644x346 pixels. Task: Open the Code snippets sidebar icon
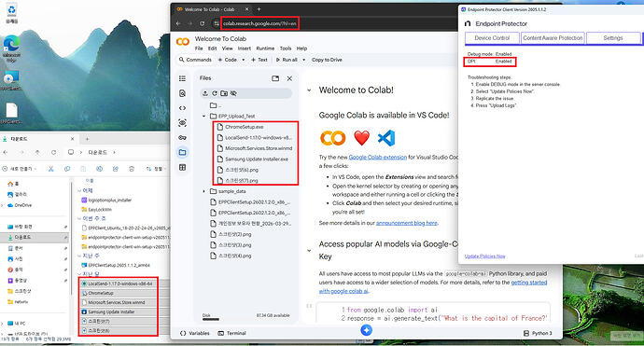(x=182, y=108)
